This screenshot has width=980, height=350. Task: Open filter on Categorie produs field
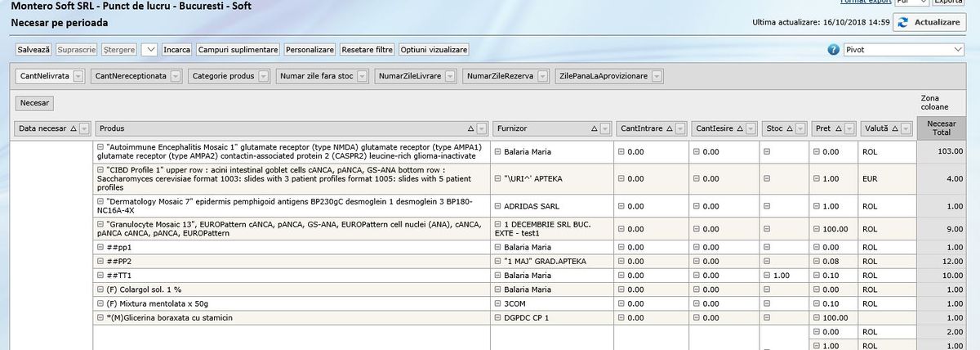264,76
